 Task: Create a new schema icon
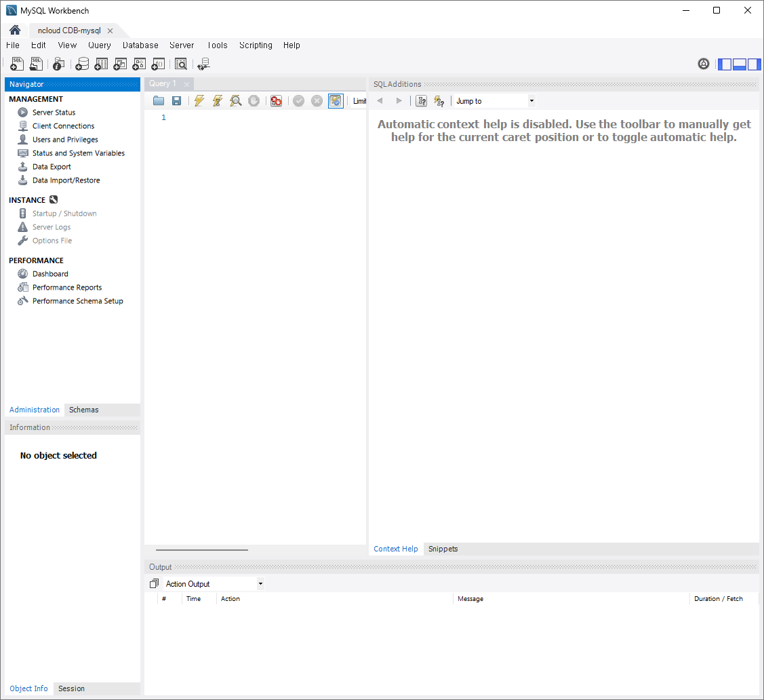(82, 64)
